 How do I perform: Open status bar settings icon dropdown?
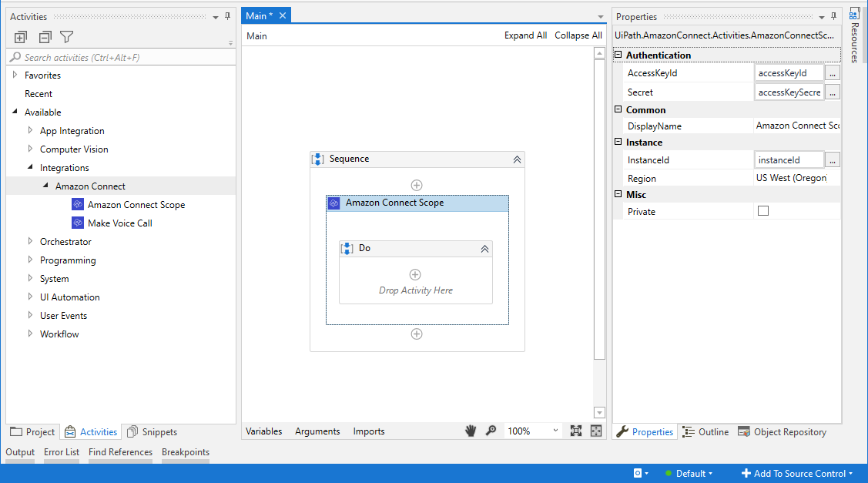(641, 473)
